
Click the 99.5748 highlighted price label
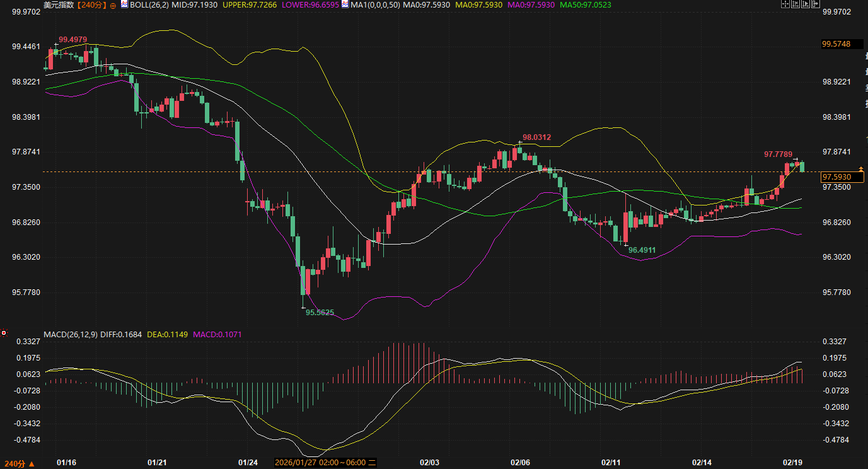[x=836, y=44]
